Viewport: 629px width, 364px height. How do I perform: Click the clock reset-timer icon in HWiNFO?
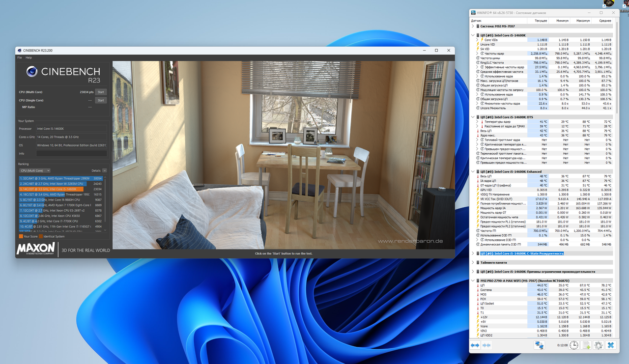pyautogui.click(x=574, y=345)
